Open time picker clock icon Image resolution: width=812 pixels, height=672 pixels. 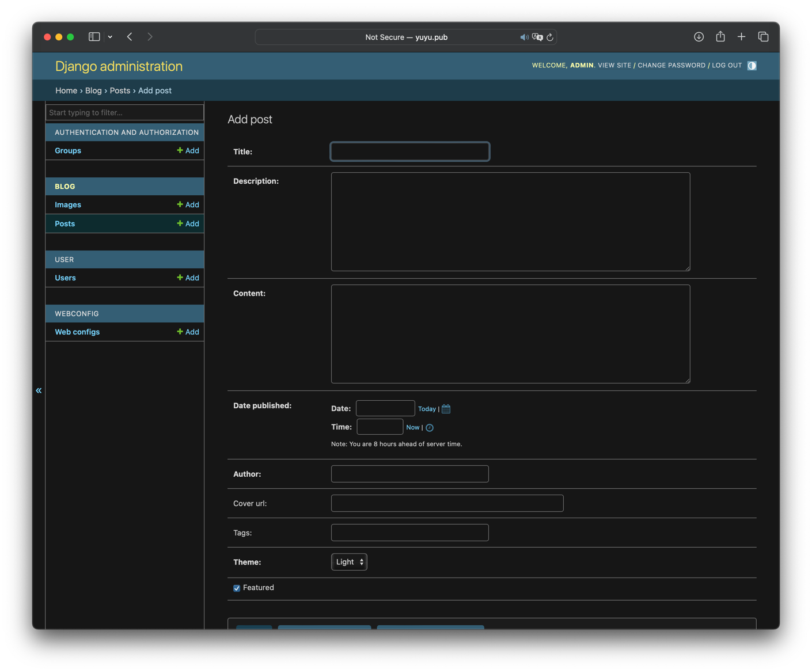[x=430, y=428]
